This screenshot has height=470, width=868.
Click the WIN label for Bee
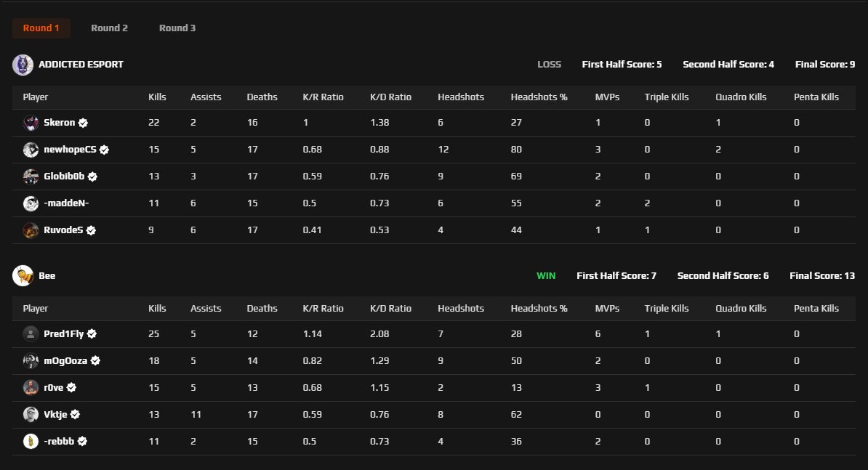546,276
